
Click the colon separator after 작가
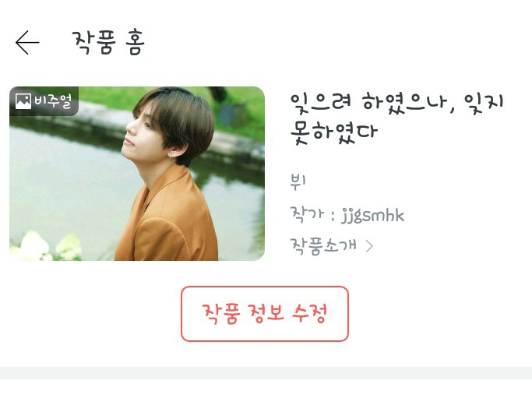click(x=333, y=216)
